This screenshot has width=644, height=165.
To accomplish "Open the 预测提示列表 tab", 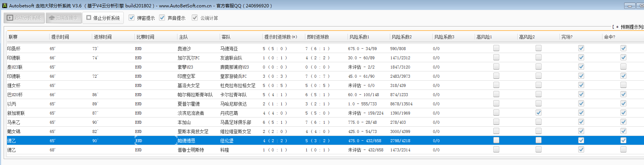I will [x=629, y=27].
